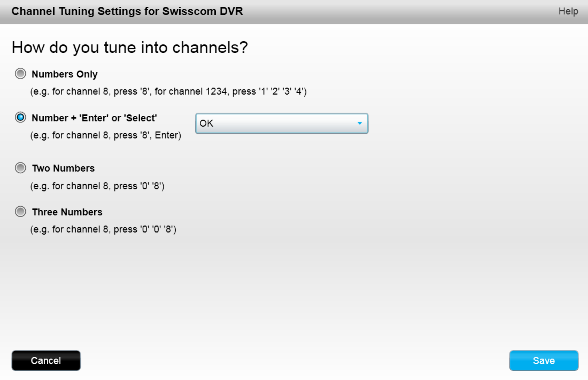This screenshot has width=588, height=380.
Task: Select the 'Numbers Only' radio button
Action: (x=21, y=74)
